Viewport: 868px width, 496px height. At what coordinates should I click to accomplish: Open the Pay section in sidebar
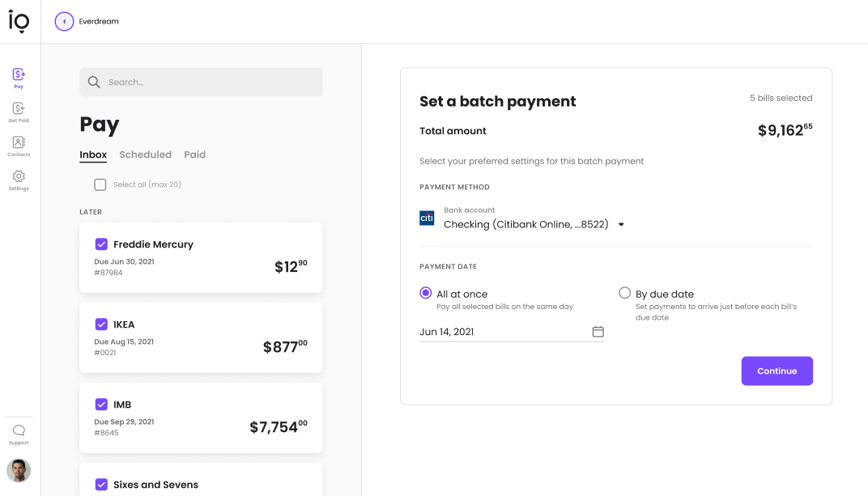(x=19, y=78)
